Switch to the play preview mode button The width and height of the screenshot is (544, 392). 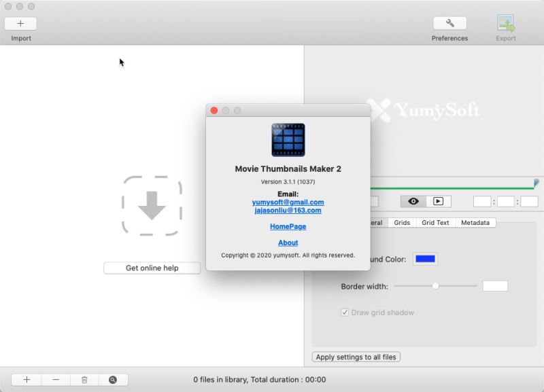point(438,201)
